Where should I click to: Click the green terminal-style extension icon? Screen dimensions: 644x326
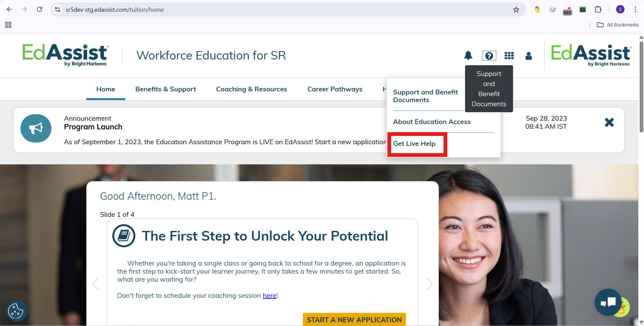[x=583, y=10]
